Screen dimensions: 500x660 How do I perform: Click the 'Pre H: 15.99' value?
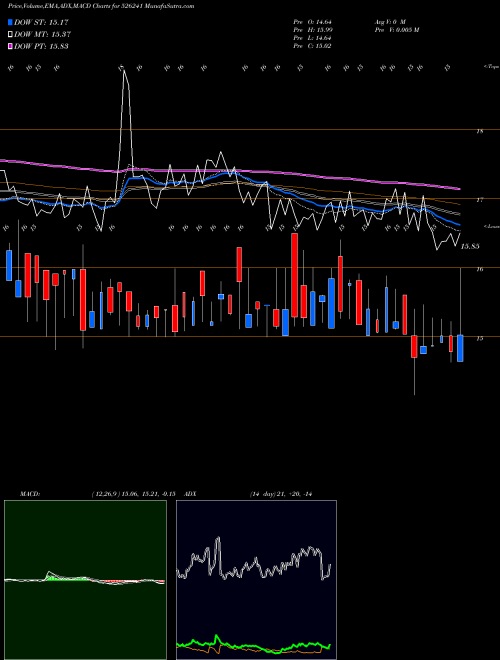coord(315,29)
